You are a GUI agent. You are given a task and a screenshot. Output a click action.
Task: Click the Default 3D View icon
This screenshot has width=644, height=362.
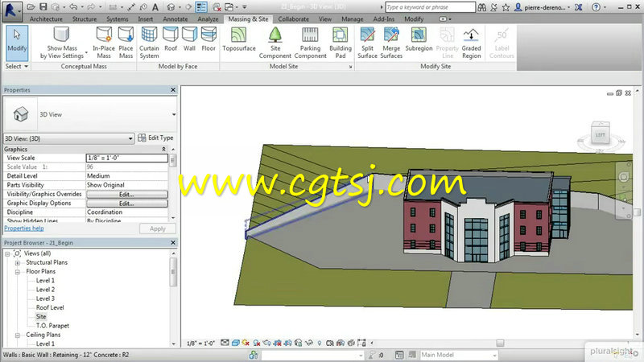coord(171,7)
